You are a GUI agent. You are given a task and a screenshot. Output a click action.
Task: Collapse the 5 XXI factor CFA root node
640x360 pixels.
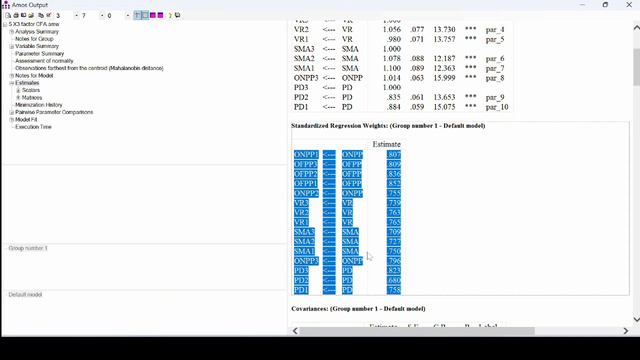pos(5,24)
